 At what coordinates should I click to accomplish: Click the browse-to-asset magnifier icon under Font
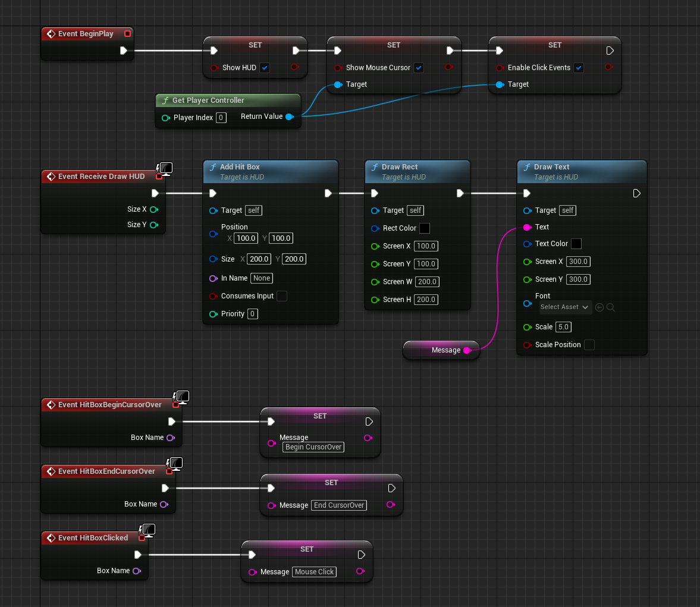pos(611,307)
